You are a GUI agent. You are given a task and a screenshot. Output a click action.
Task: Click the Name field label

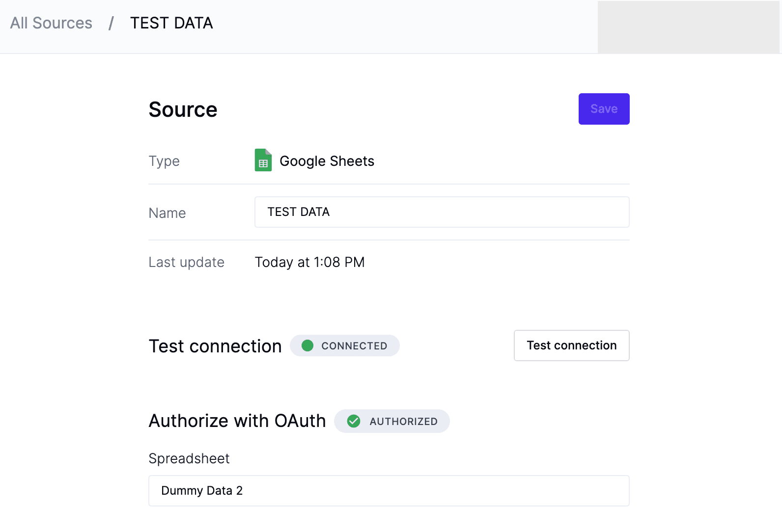pos(167,213)
